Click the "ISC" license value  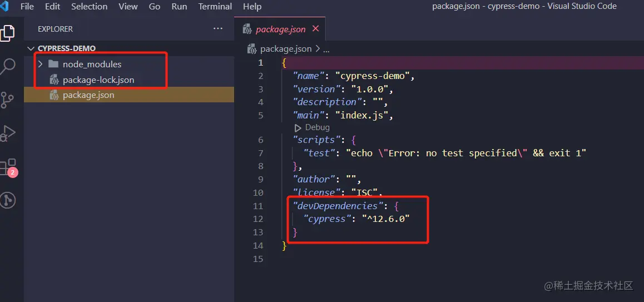tap(365, 192)
